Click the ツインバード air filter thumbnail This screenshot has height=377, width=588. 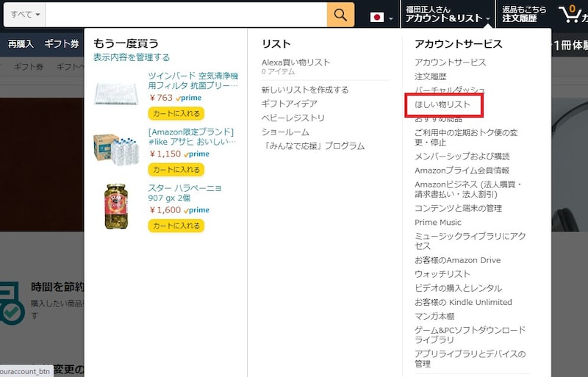pos(117,93)
